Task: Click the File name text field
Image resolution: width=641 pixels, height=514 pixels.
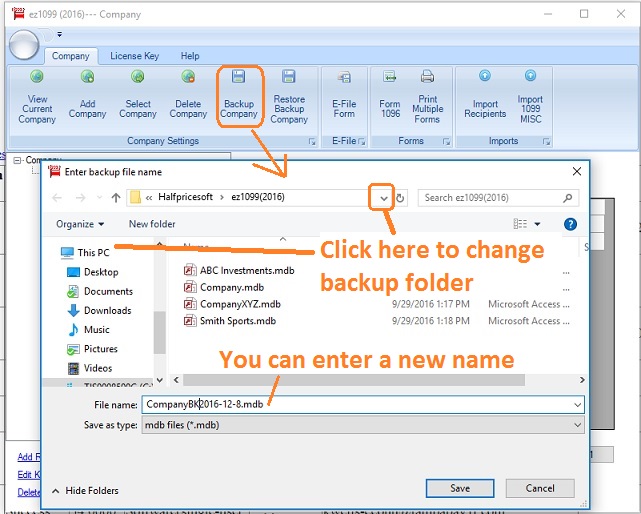Action: click(360, 404)
